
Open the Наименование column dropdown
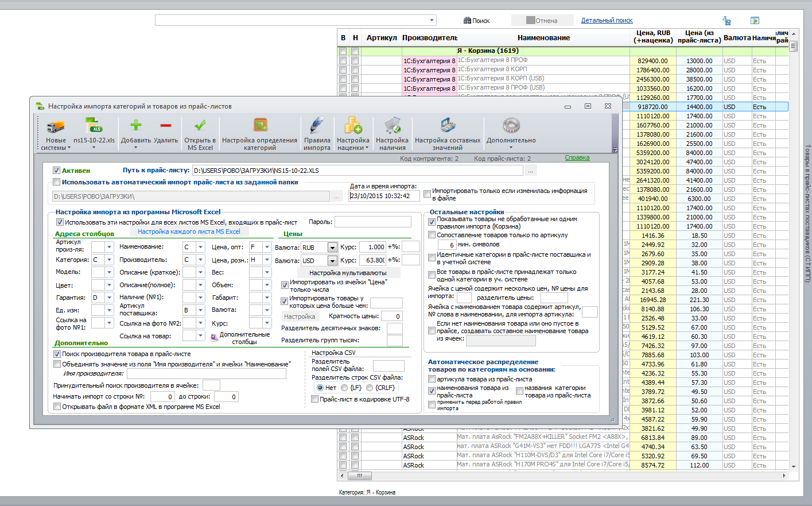200,247
